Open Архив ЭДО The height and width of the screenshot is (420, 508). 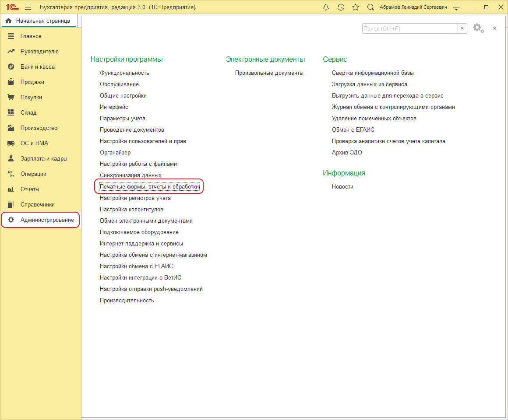pyautogui.click(x=347, y=152)
